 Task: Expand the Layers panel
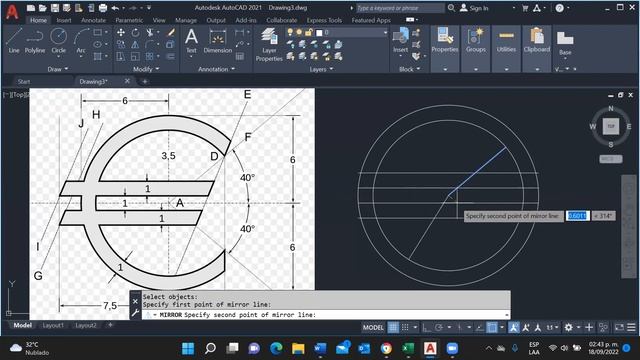point(321,69)
